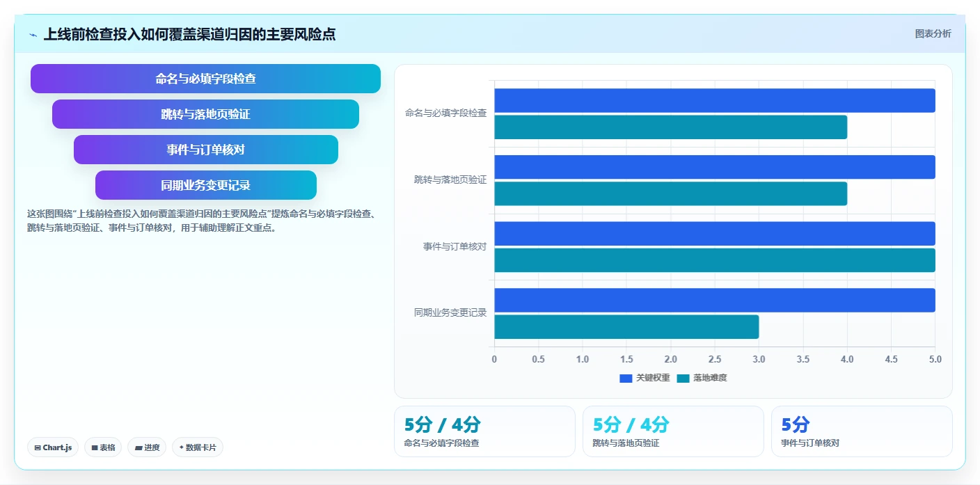This screenshot has width=980, height=485.
Task: Click 落地难度 bar for 同期业务变更记录
Action: pos(626,327)
